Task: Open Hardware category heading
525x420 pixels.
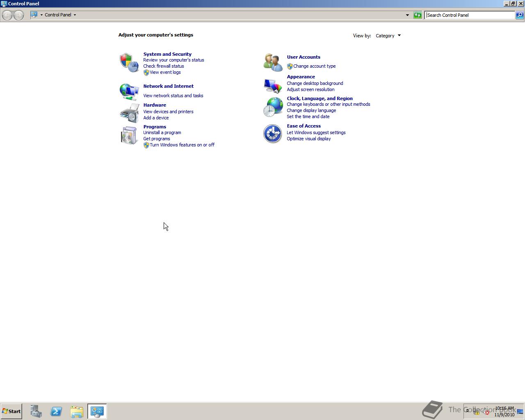Action: tap(155, 105)
